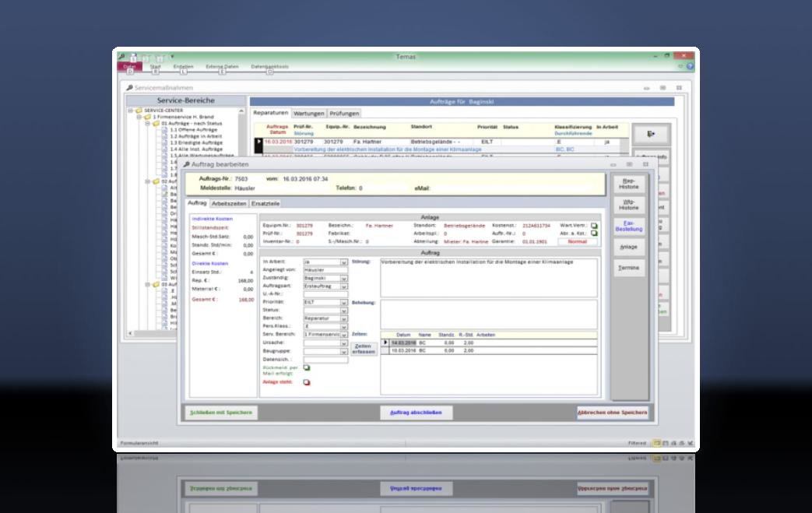
Task: Click the save icon in quick access toolbar
Action: point(133,56)
